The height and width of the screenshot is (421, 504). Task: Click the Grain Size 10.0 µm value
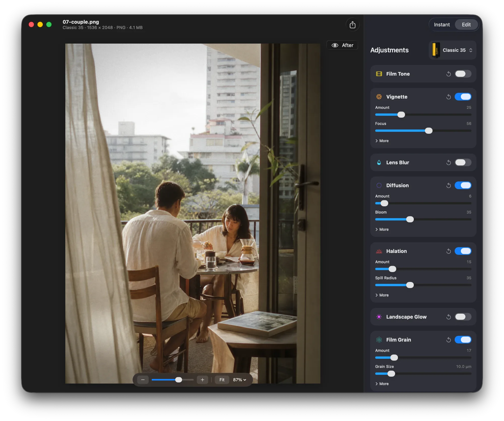point(463,367)
